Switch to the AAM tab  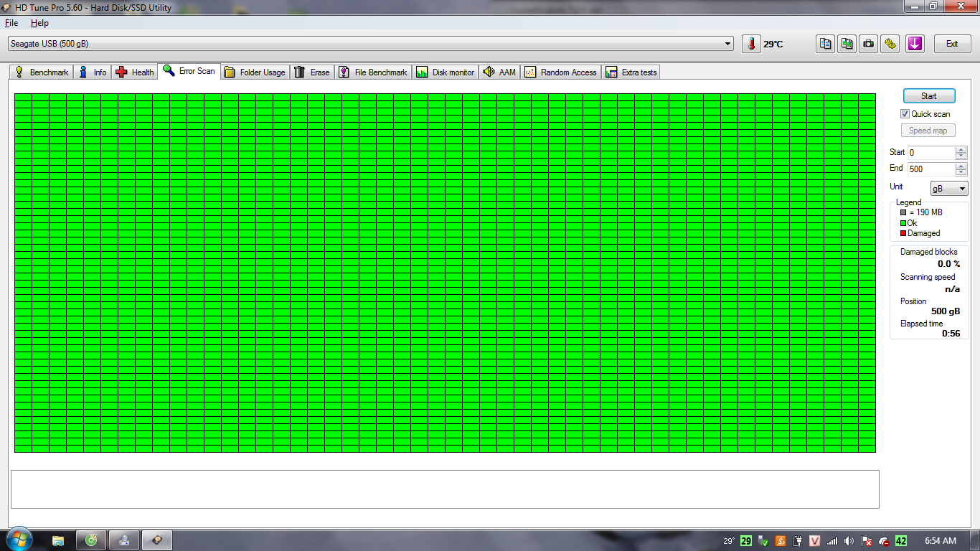(x=499, y=72)
